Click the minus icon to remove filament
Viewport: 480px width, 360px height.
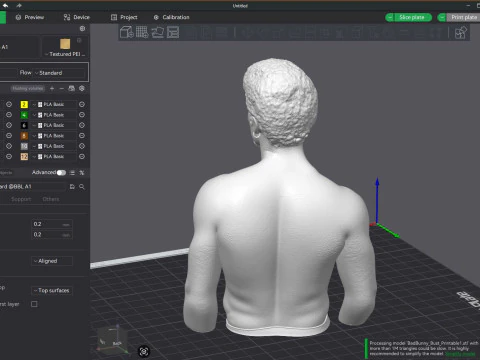[x=61, y=88]
